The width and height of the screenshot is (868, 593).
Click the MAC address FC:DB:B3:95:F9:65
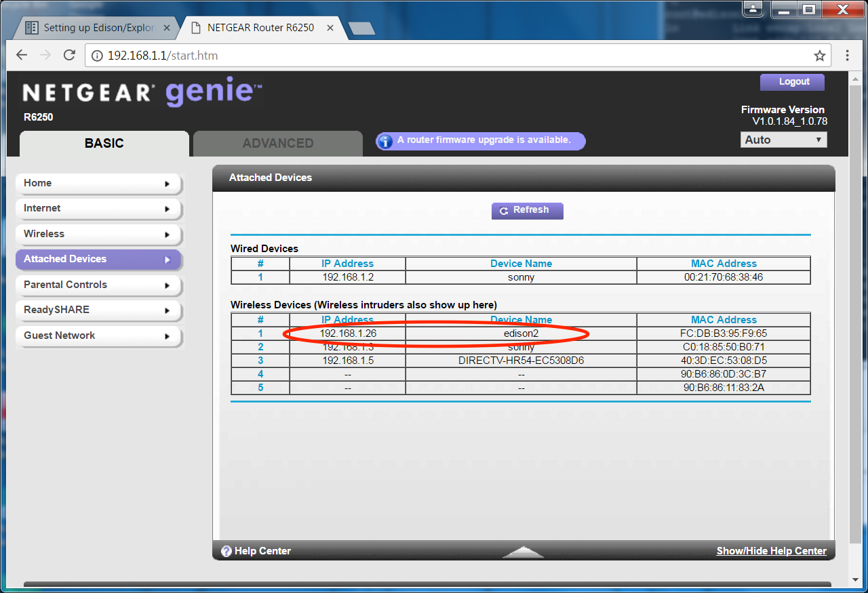tap(724, 333)
